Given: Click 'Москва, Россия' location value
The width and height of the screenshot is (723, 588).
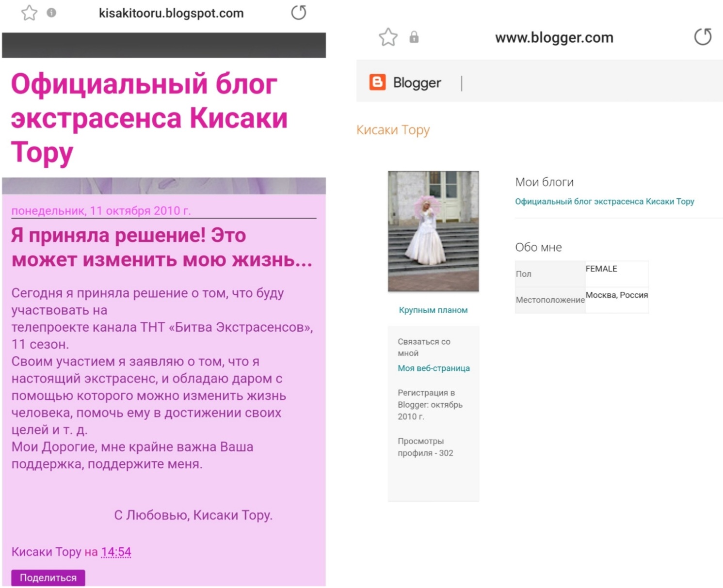Looking at the screenshot, I should (617, 295).
